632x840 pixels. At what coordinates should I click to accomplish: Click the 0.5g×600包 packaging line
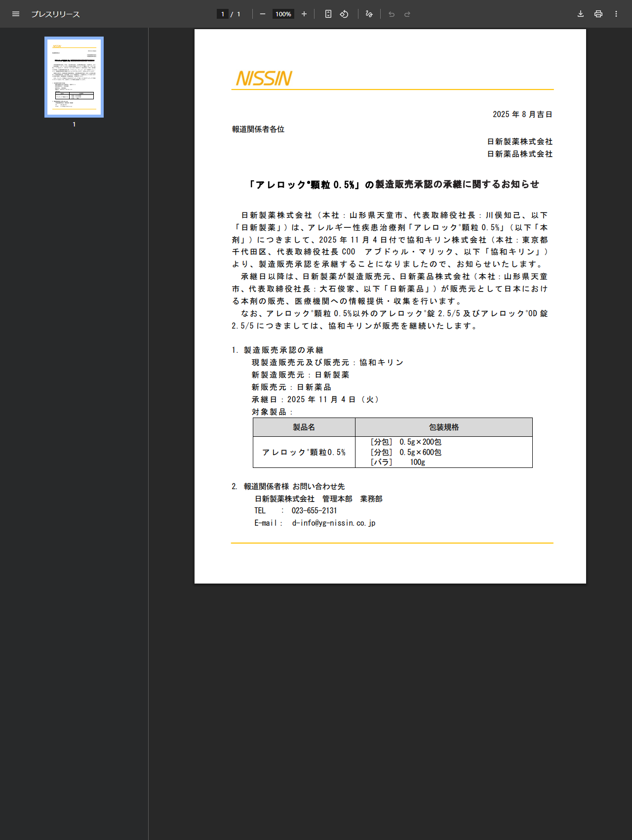(x=406, y=452)
